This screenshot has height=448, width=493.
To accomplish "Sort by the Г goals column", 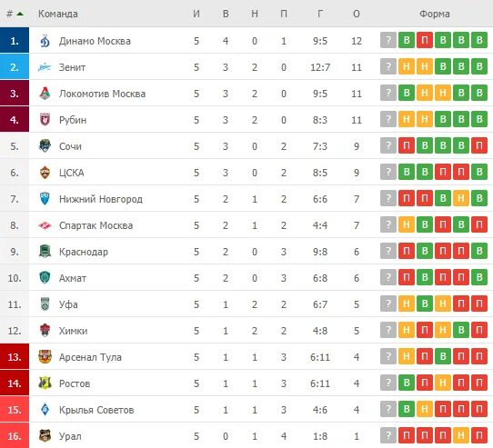I will pos(320,14).
